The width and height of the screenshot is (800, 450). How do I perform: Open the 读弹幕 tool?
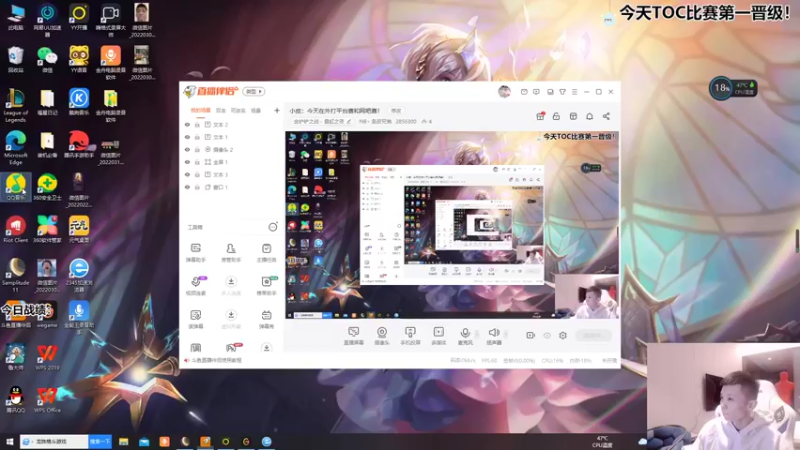click(x=196, y=319)
